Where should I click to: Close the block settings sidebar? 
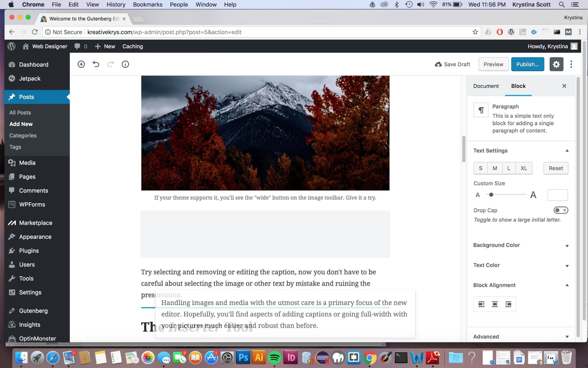click(x=564, y=86)
